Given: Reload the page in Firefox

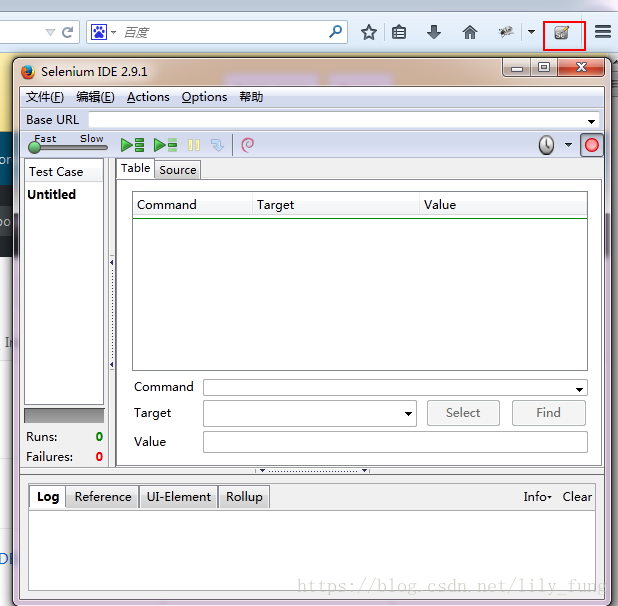Looking at the screenshot, I should point(68,32).
